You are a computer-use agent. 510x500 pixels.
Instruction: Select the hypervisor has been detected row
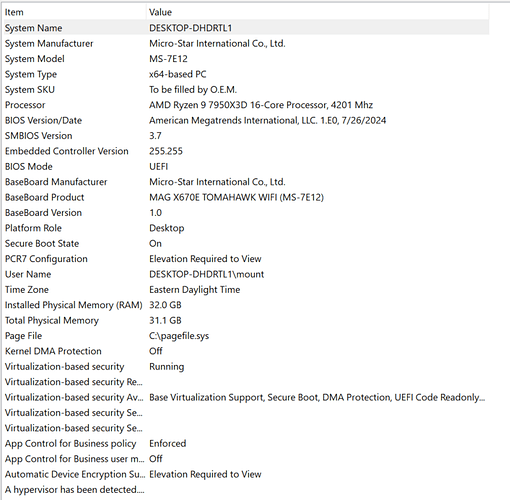pyautogui.click(x=246, y=490)
